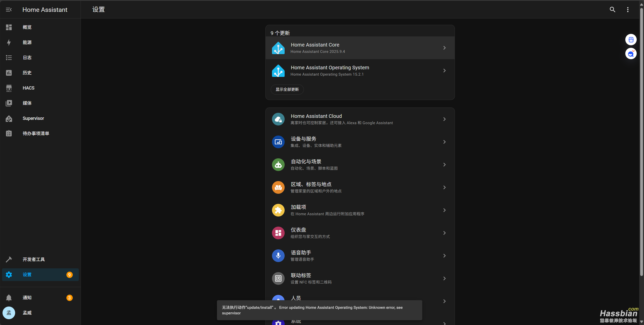Click the 显示全部更新 button

coord(287,90)
